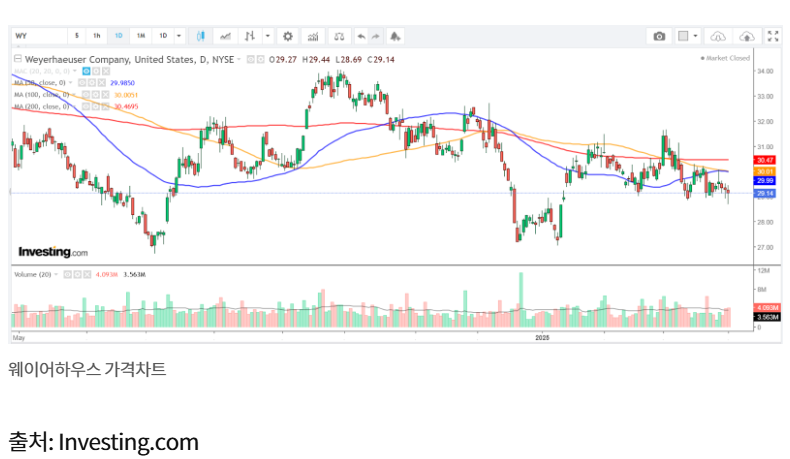Toggle the eye icon of the Weyerhaeuser series
790x459 pixels.
pyautogui.click(x=250, y=59)
